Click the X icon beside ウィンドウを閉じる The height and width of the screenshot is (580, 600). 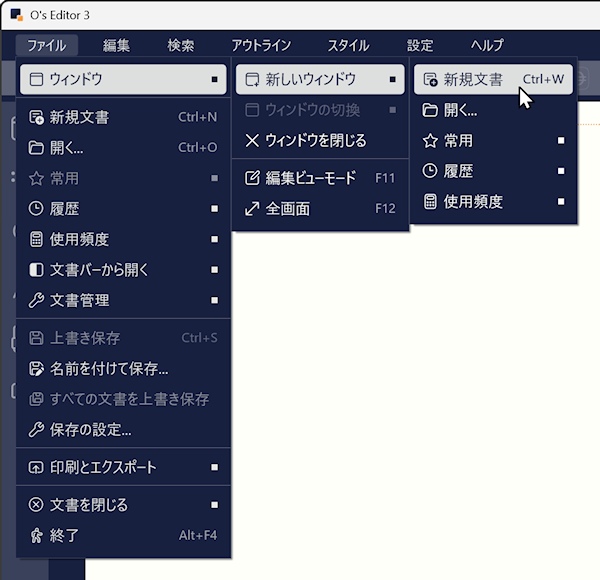pyautogui.click(x=252, y=141)
